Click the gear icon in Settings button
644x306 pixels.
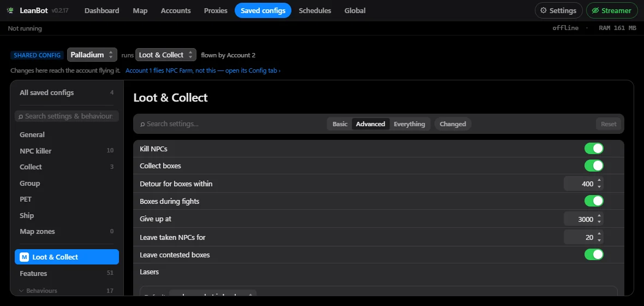[x=544, y=11]
